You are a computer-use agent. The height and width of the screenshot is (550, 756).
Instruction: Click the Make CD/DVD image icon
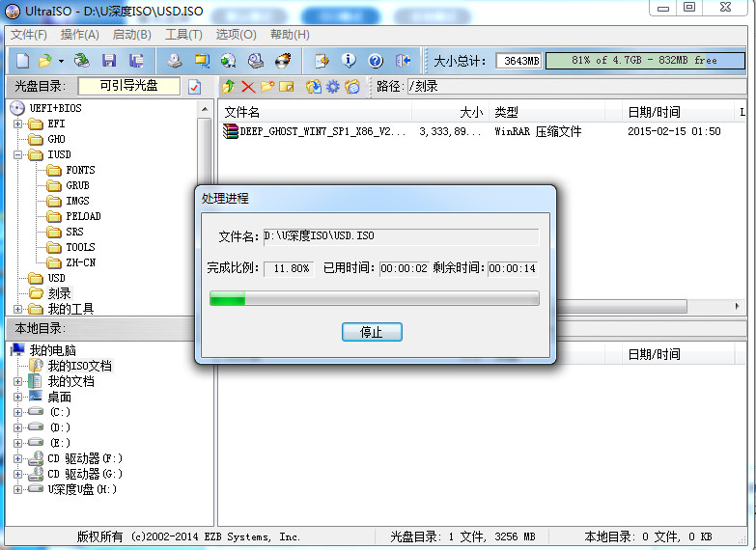175,61
